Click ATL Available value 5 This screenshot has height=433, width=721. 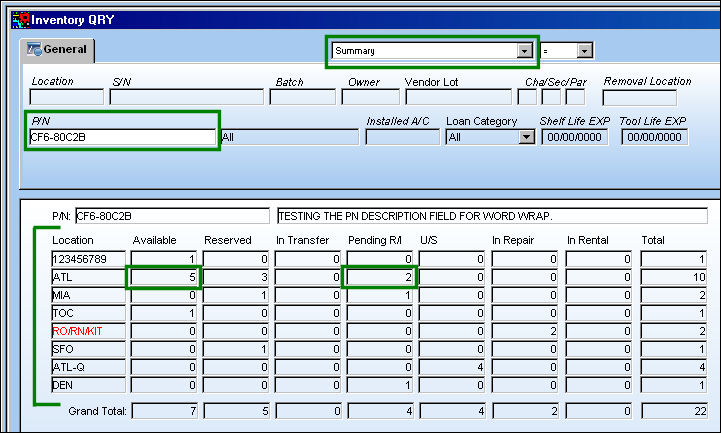(x=164, y=277)
